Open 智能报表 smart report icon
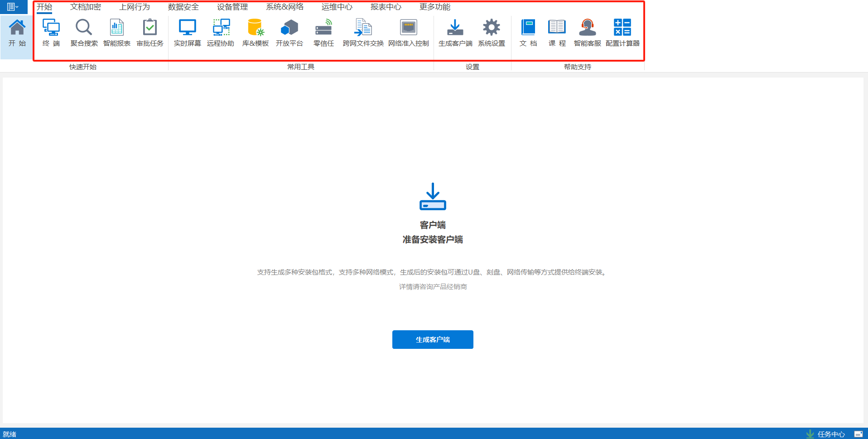Viewport: 868px width, 439px height. coord(117,28)
